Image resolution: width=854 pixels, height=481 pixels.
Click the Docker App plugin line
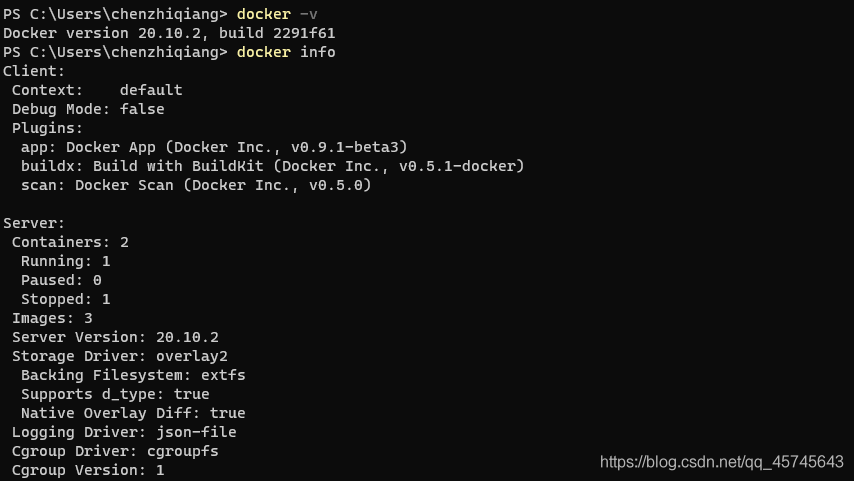(214, 147)
